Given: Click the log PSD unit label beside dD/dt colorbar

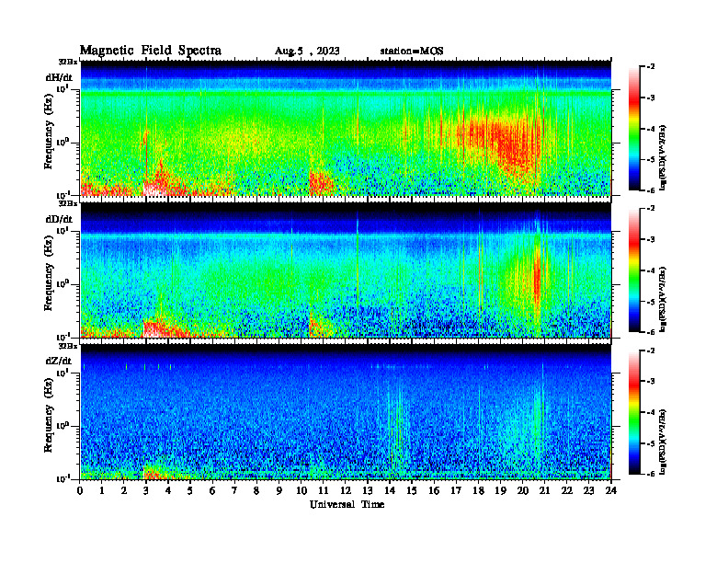Looking at the screenshot, I should 663,299.
